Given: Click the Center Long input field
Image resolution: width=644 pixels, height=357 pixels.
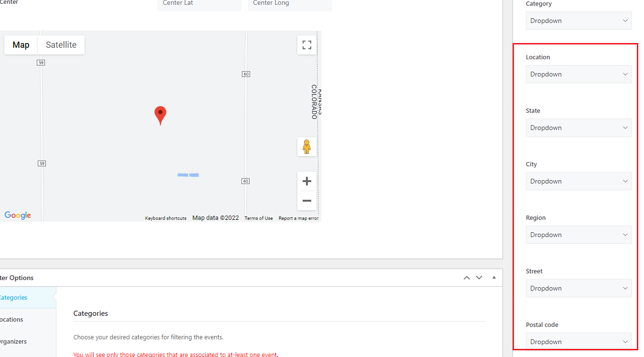Looking at the screenshot, I should 289,4.
